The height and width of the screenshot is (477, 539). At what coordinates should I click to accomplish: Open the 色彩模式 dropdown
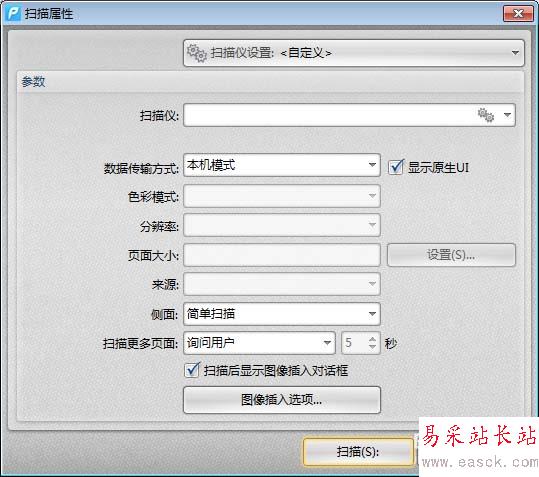(282, 196)
